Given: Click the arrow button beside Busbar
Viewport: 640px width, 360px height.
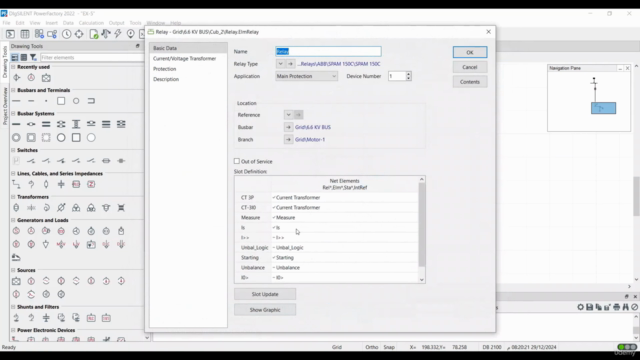Looking at the screenshot, I should tap(288, 127).
